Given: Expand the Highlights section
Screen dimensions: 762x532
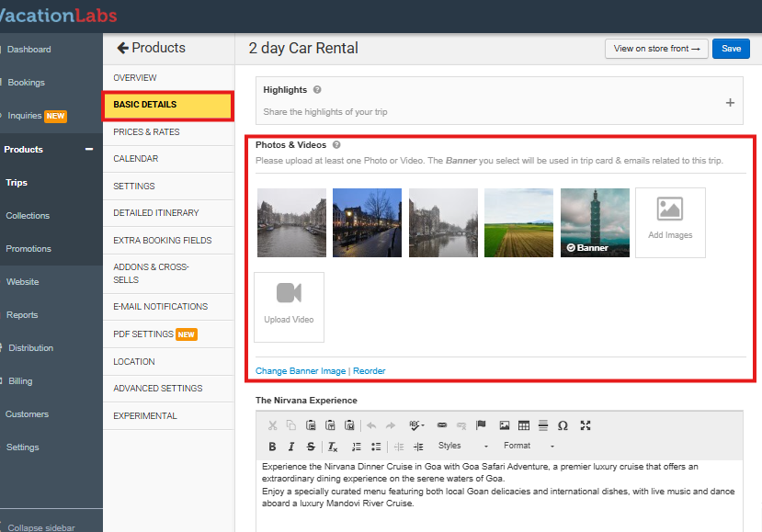Looking at the screenshot, I should tap(730, 103).
